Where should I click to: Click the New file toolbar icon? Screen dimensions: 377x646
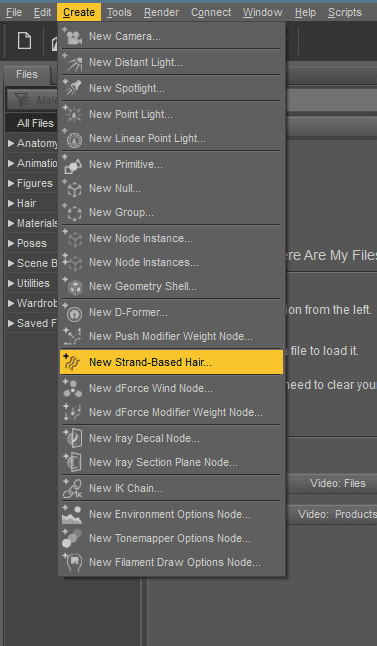(24, 41)
